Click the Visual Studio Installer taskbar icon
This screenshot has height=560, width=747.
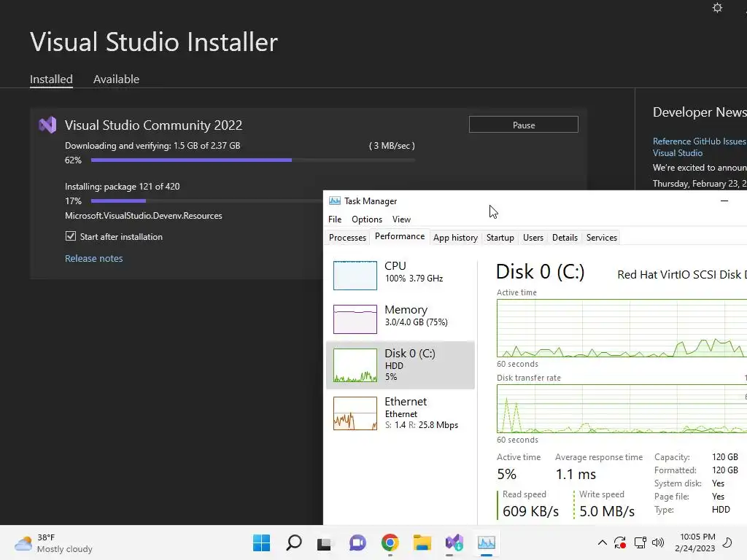[454, 542]
